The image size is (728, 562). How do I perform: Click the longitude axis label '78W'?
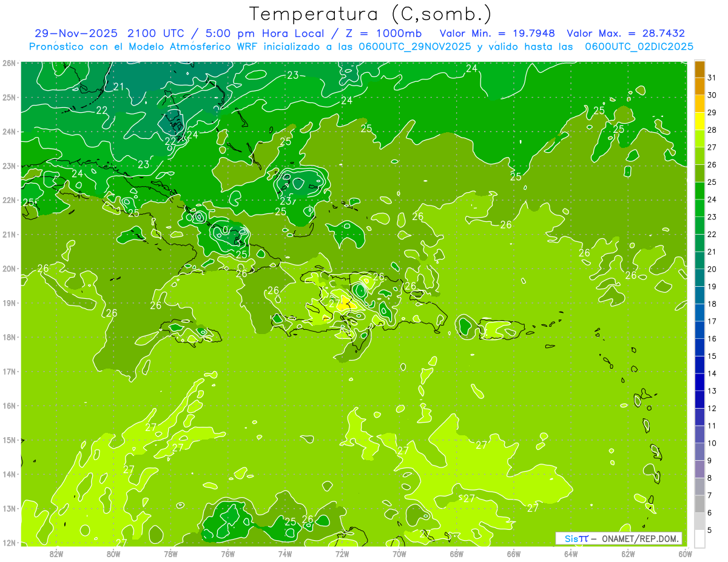tap(170, 554)
